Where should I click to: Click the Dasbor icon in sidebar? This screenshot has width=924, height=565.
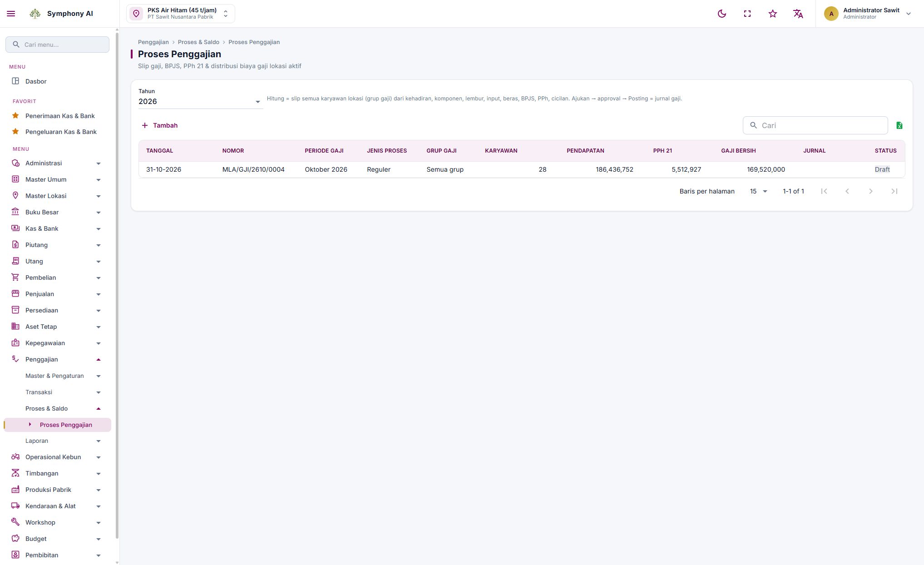(x=15, y=81)
